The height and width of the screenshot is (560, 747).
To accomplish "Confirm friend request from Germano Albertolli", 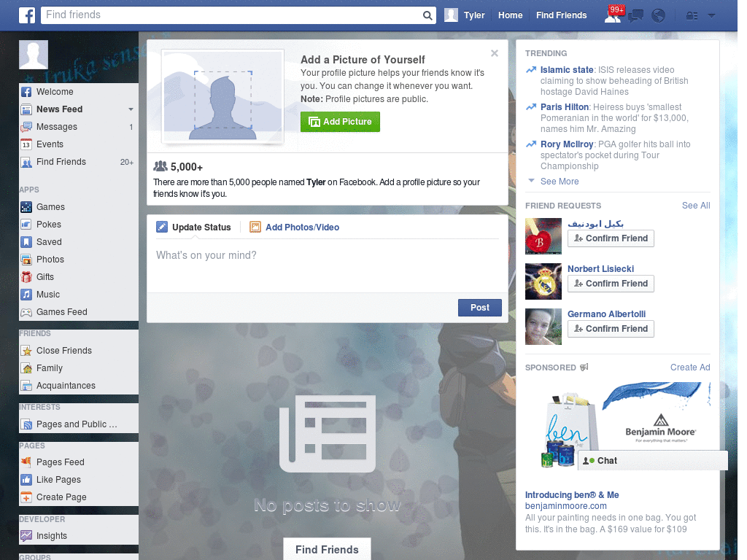I will 611,329.
